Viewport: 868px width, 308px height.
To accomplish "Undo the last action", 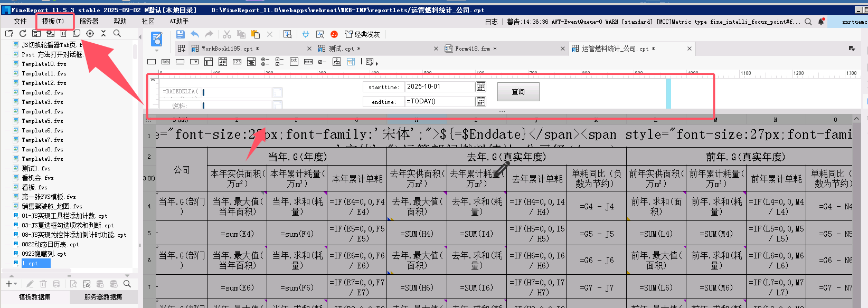I will pyautogui.click(x=195, y=34).
